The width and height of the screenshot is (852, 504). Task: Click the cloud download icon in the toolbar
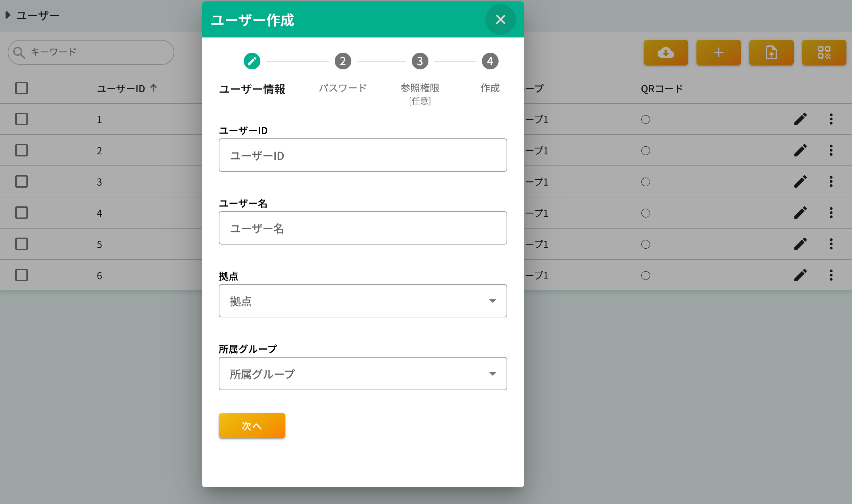click(x=666, y=53)
